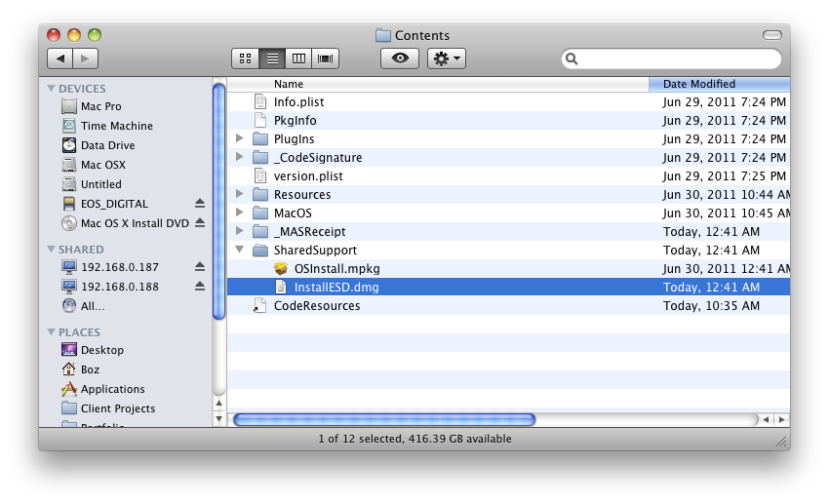This screenshot has height=504, width=829.
Task: Go back with the left arrow button
Action: [60, 58]
